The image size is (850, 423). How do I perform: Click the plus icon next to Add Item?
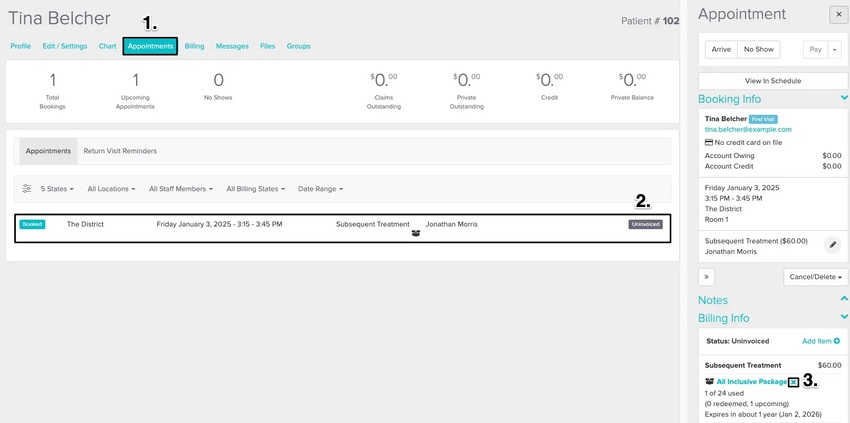coord(837,341)
